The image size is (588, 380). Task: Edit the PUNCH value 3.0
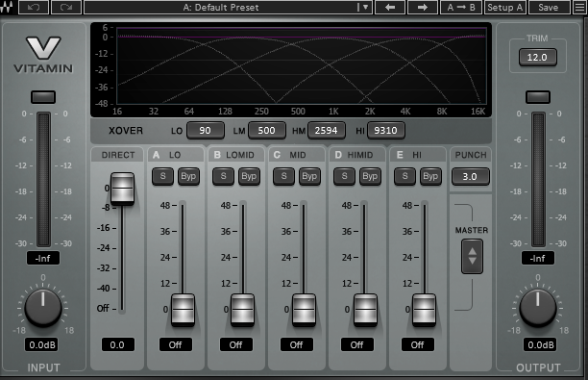coord(471,176)
